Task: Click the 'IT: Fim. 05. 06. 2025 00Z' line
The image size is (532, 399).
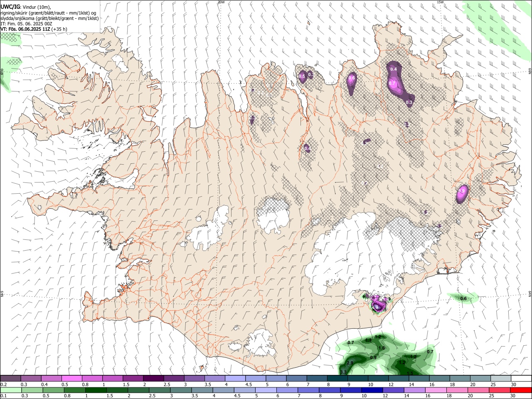Action: click(26, 24)
